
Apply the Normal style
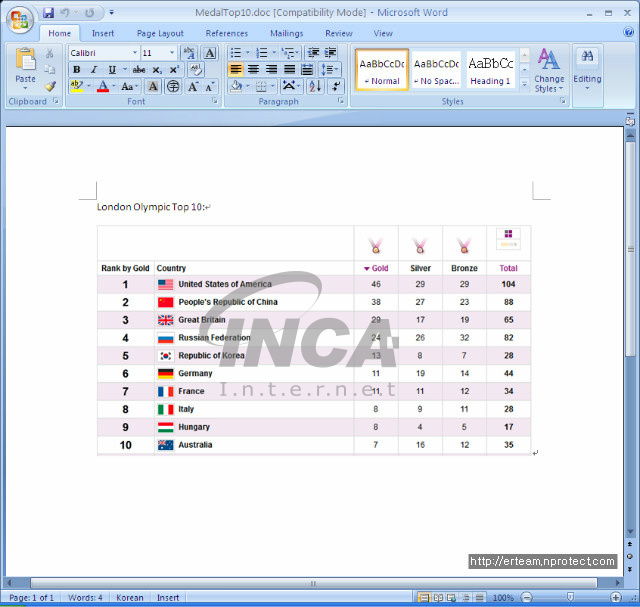(382, 70)
